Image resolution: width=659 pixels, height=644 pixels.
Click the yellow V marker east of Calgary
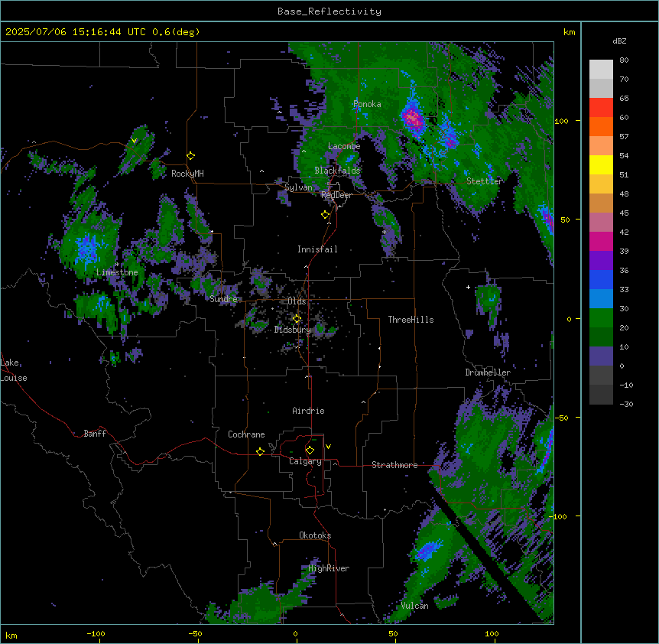[x=328, y=447]
